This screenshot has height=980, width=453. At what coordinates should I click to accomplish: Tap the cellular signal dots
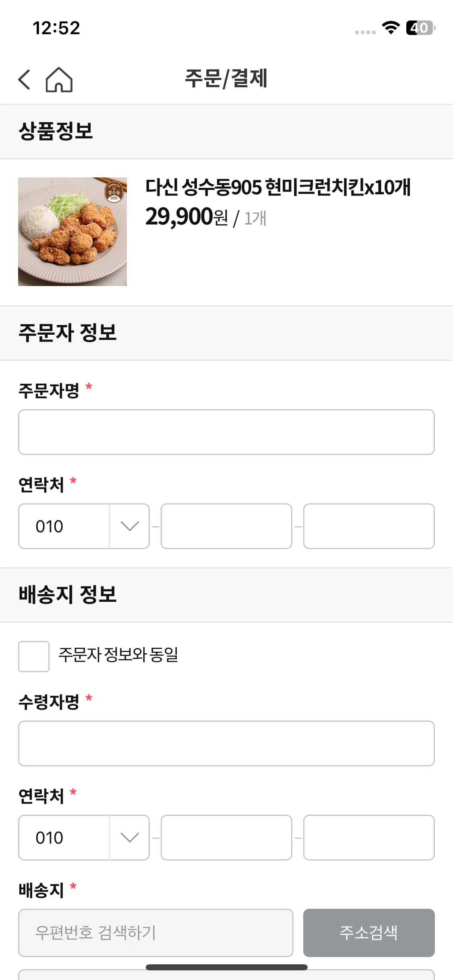365,32
